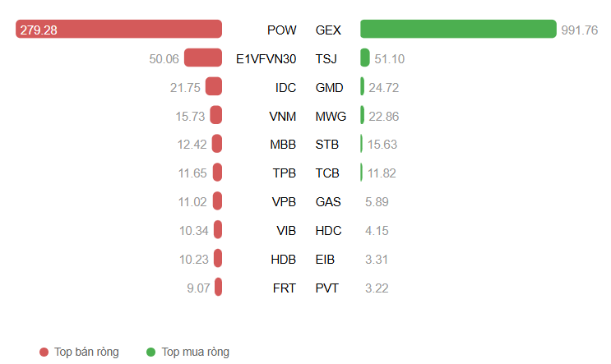Click the red HDB bar

(x=218, y=260)
